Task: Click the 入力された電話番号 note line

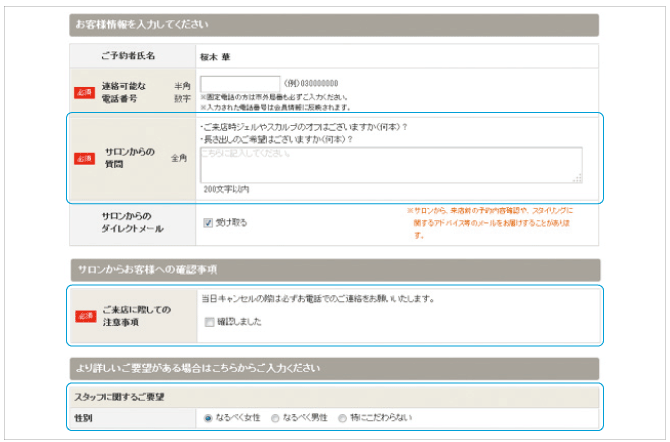Action: pyautogui.click(x=275, y=107)
